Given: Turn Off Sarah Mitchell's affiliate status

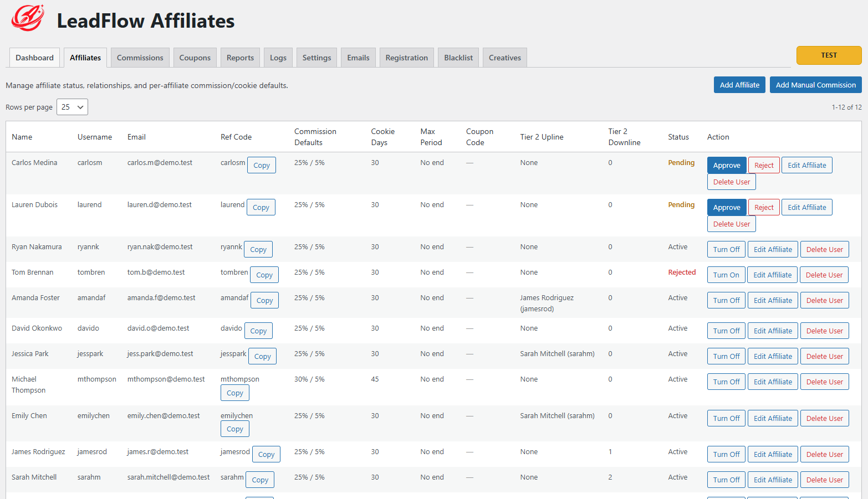Looking at the screenshot, I should click(726, 479).
